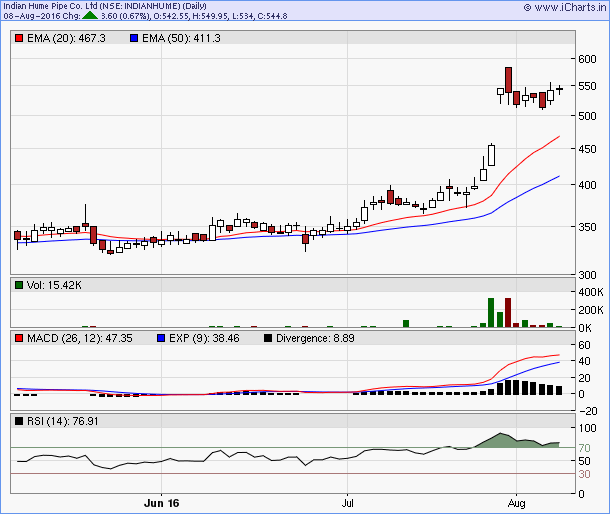This screenshot has width=610, height=514.
Task: Click the chart title 'Indian Hume Pipe Co. Ltd'
Action: pos(50,6)
